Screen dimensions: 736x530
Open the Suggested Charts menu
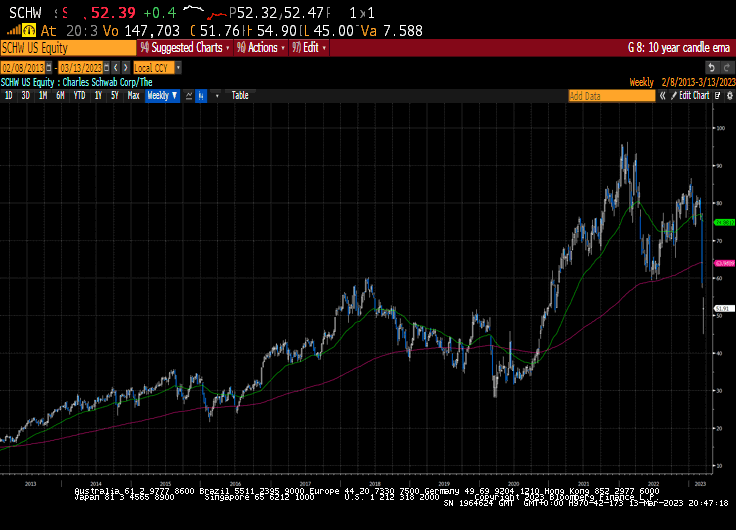click(185, 48)
